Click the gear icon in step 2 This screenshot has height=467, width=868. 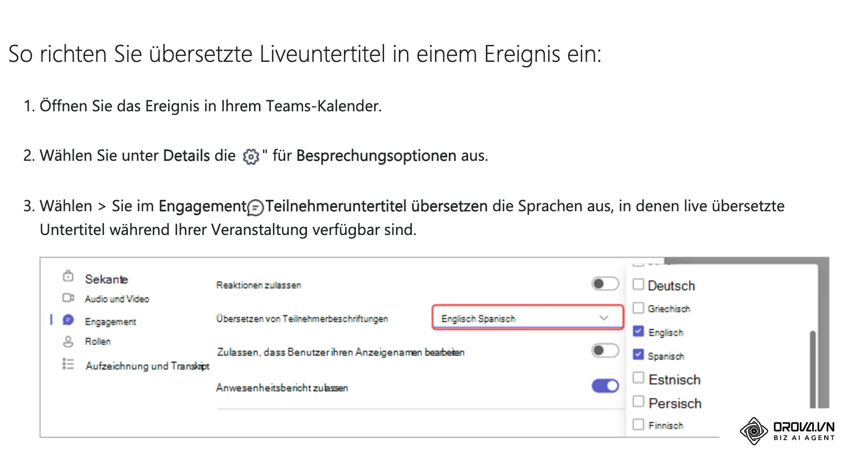coord(251,156)
